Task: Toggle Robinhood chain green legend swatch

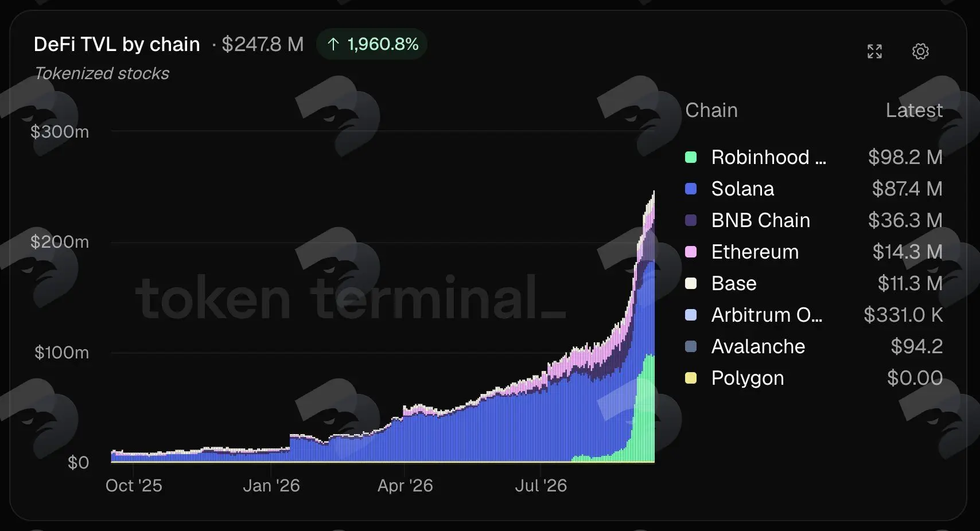Action: (x=691, y=157)
